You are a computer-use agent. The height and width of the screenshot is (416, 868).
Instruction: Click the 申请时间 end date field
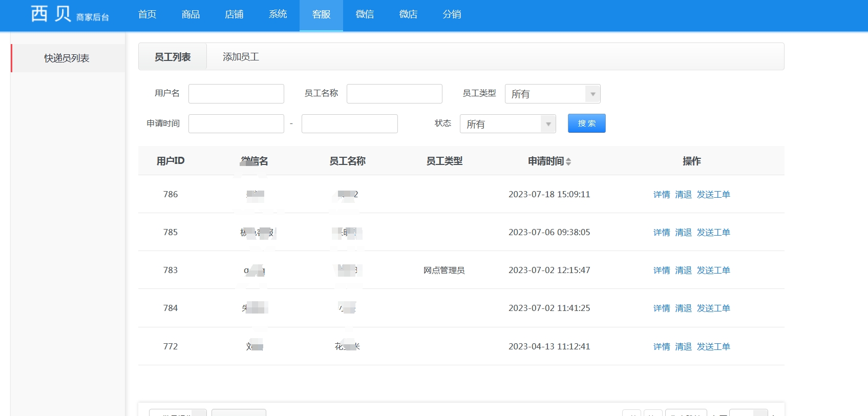(350, 123)
